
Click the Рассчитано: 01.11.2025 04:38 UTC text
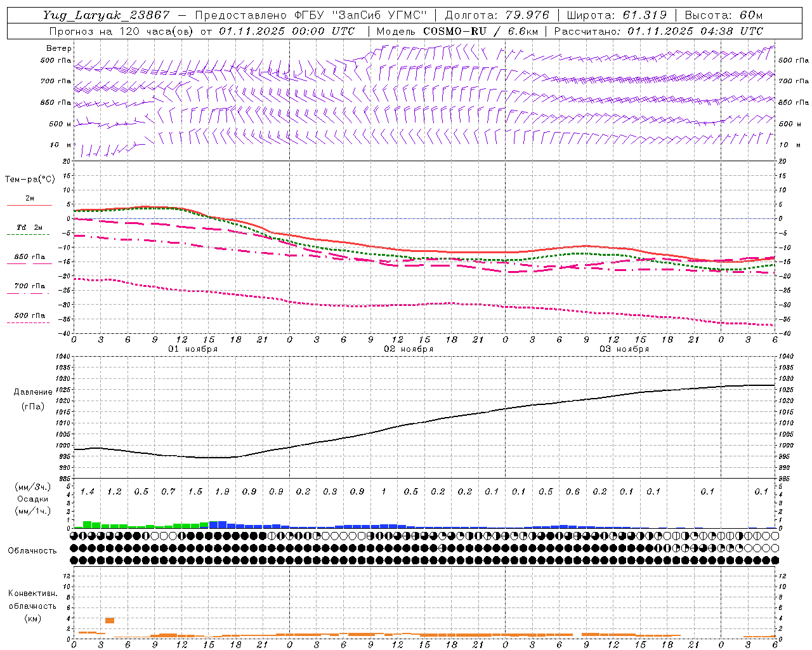pyautogui.click(x=658, y=31)
